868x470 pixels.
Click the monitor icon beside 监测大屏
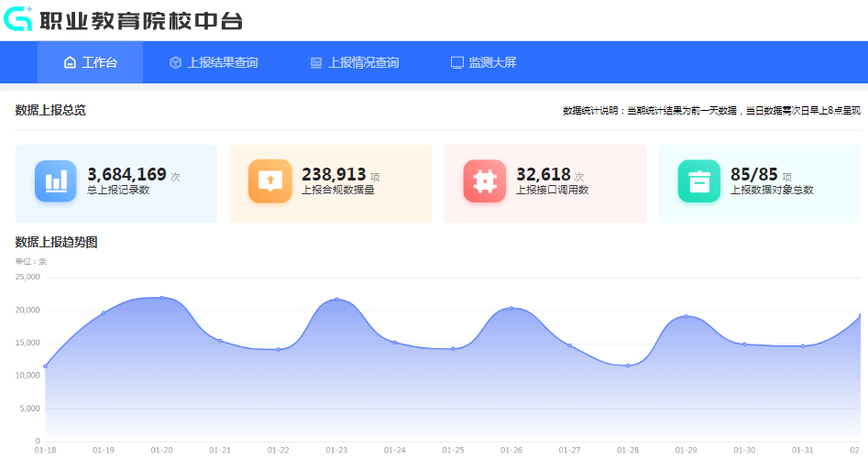(x=457, y=62)
